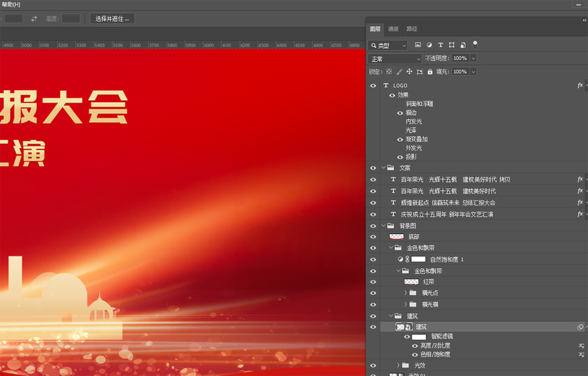Toggle the layer filtering on/off switch
588x376 pixels.
pyautogui.click(x=475, y=44)
